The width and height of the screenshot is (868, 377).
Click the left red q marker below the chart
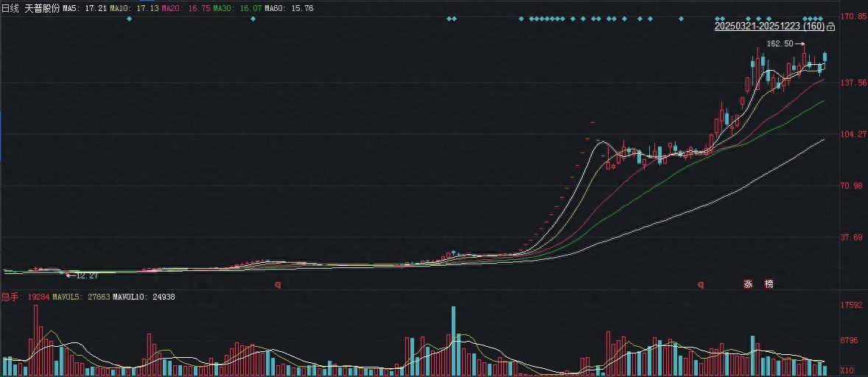coord(278,284)
